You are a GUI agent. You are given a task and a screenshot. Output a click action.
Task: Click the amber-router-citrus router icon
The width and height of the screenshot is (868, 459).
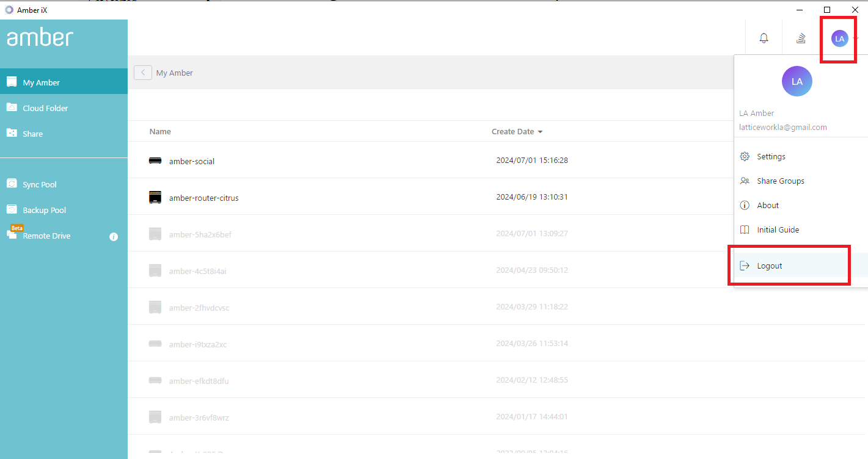coord(155,197)
